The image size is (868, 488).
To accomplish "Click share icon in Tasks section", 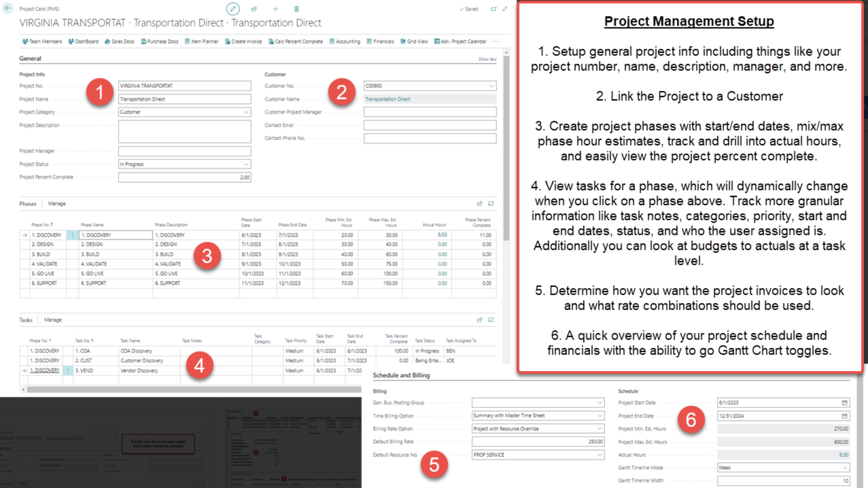I will click(x=480, y=320).
